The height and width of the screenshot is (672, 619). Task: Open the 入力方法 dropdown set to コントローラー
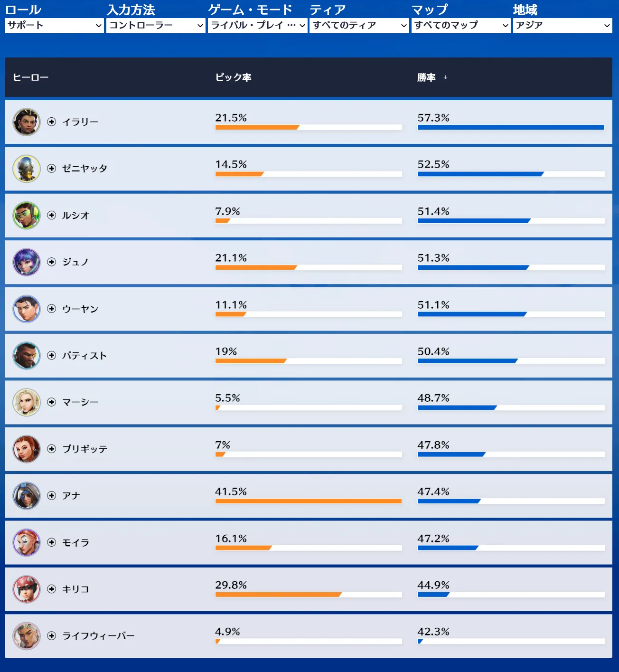tap(156, 26)
